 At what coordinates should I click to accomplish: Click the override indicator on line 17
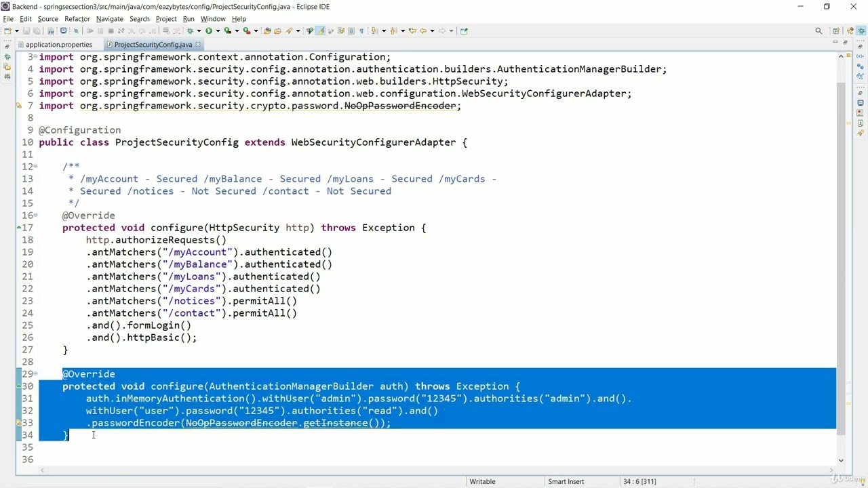pyautogui.click(x=19, y=228)
